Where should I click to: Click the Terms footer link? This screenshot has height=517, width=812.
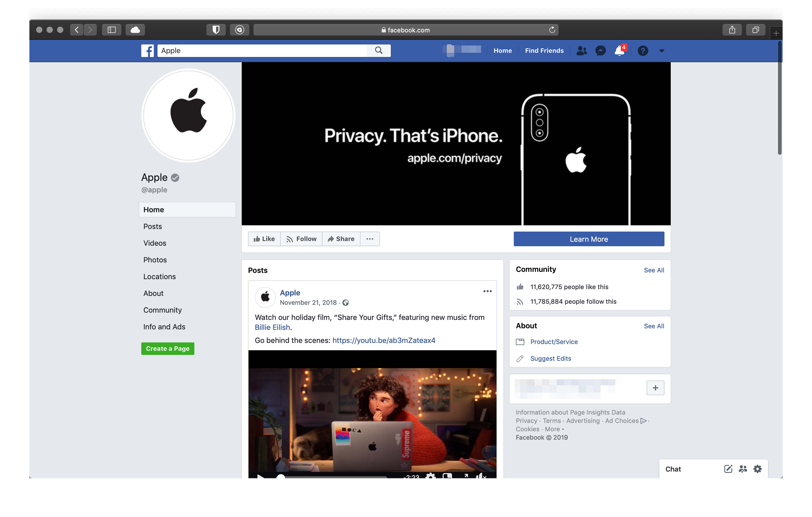point(552,421)
